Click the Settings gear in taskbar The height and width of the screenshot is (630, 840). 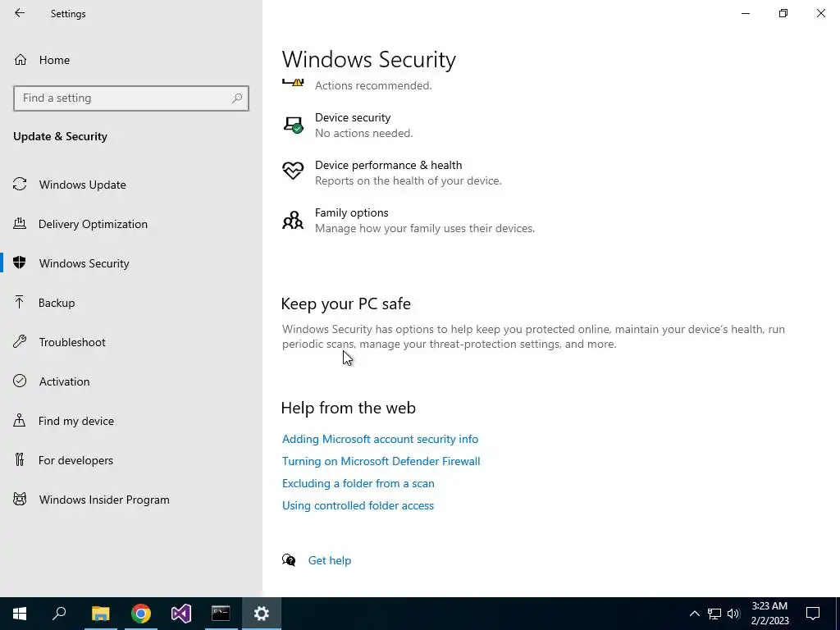pos(262,614)
